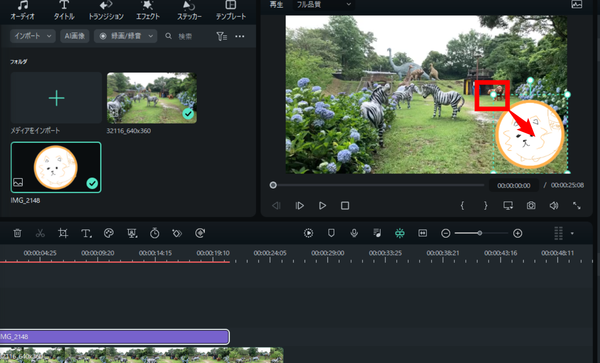Open the track layout grid icon
Screen dimensions: 600x363
[558, 233]
